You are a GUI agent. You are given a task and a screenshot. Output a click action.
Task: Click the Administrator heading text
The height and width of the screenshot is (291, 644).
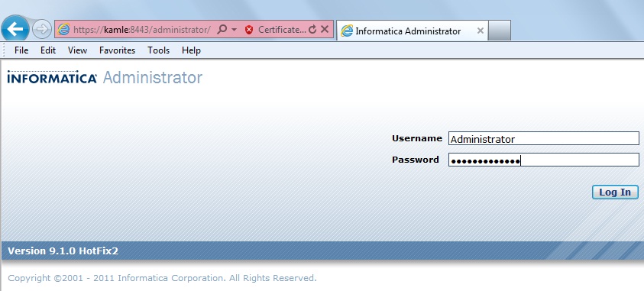click(x=152, y=77)
